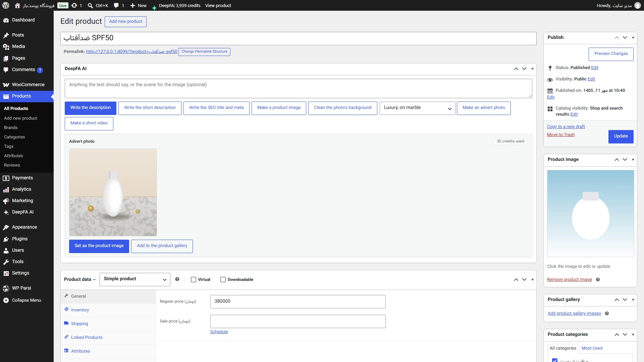Move Product gallery panel up

coord(617,300)
